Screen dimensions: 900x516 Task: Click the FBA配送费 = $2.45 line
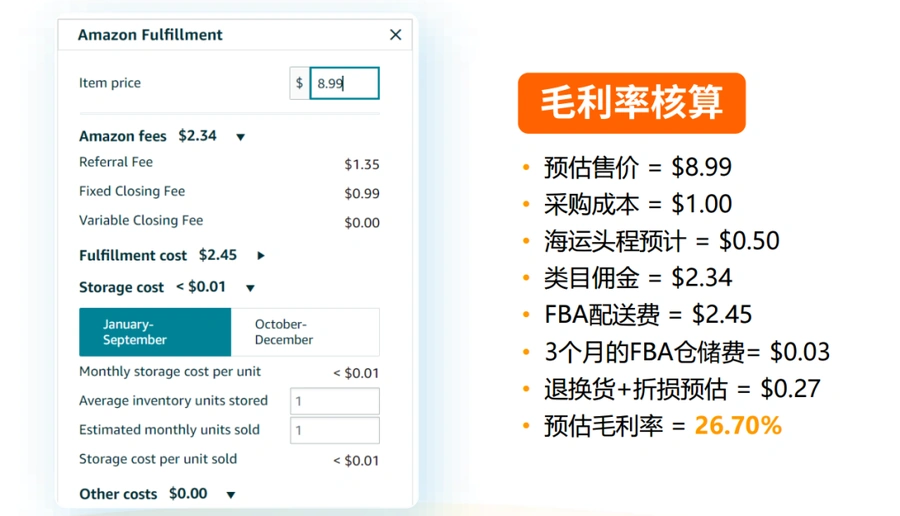[648, 315]
